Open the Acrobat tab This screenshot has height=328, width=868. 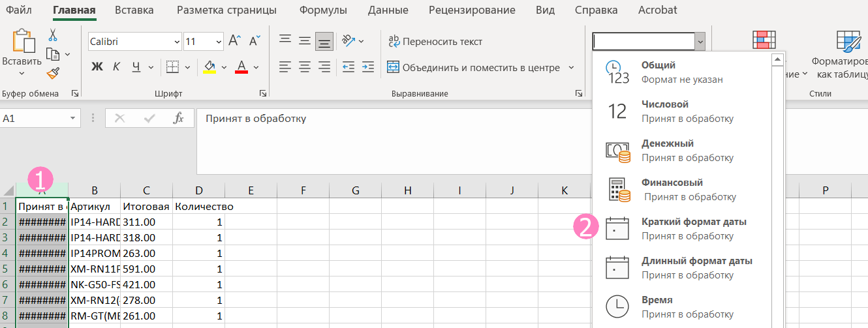click(657, 10)
